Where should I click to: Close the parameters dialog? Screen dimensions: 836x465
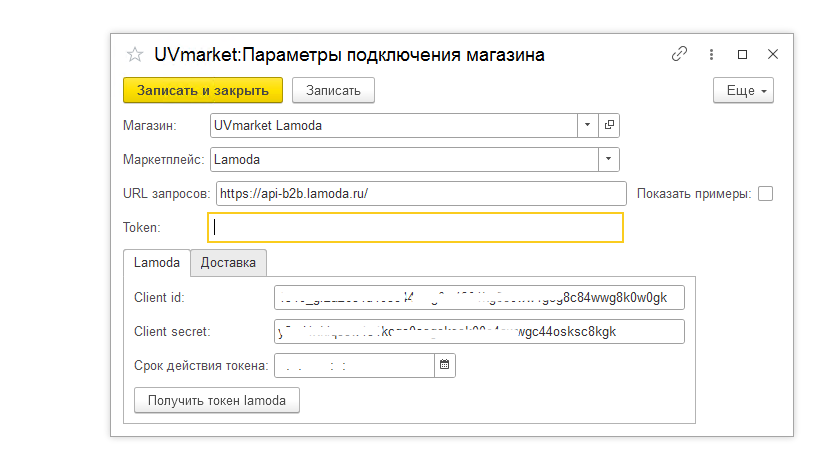[773, 54]
